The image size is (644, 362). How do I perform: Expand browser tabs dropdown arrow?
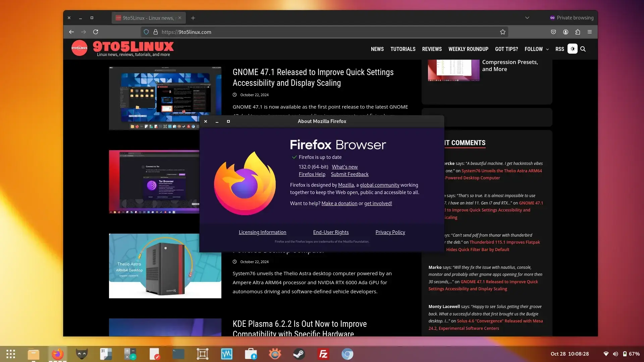click(527, 18)
